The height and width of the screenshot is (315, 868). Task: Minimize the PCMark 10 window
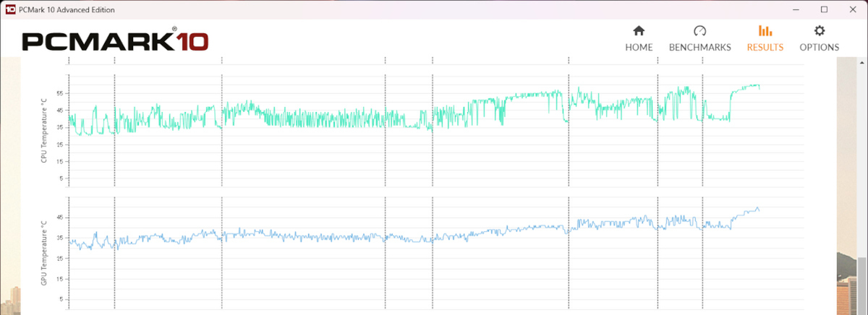796,9
